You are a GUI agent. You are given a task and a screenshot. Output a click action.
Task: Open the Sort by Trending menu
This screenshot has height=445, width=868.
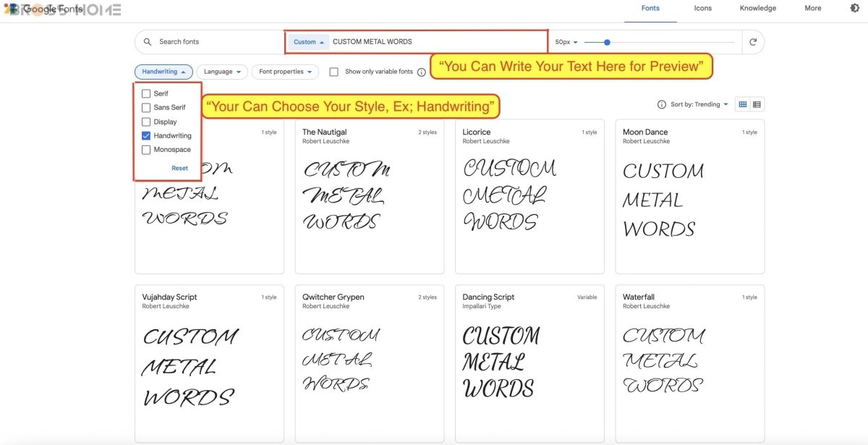(x=699, y=105)
